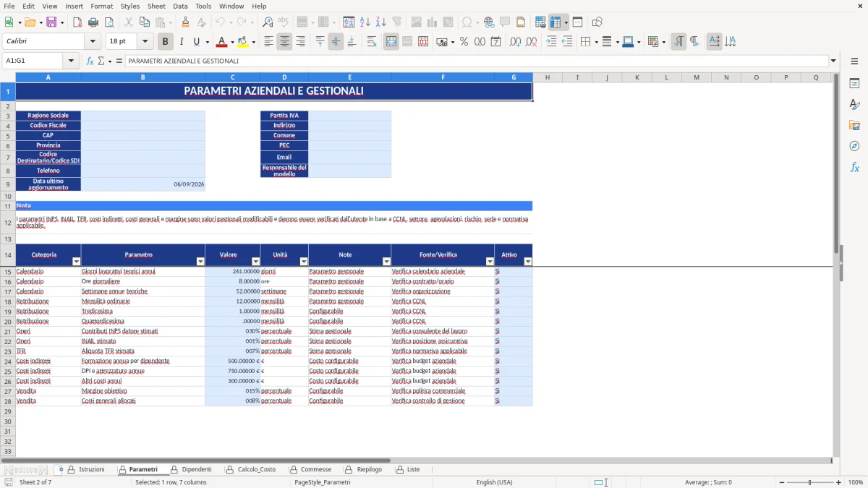Open the sidebar Gallery panel icon
Image resolution: width=868 pixels, height=488 pixels.
tap(854, 126)
